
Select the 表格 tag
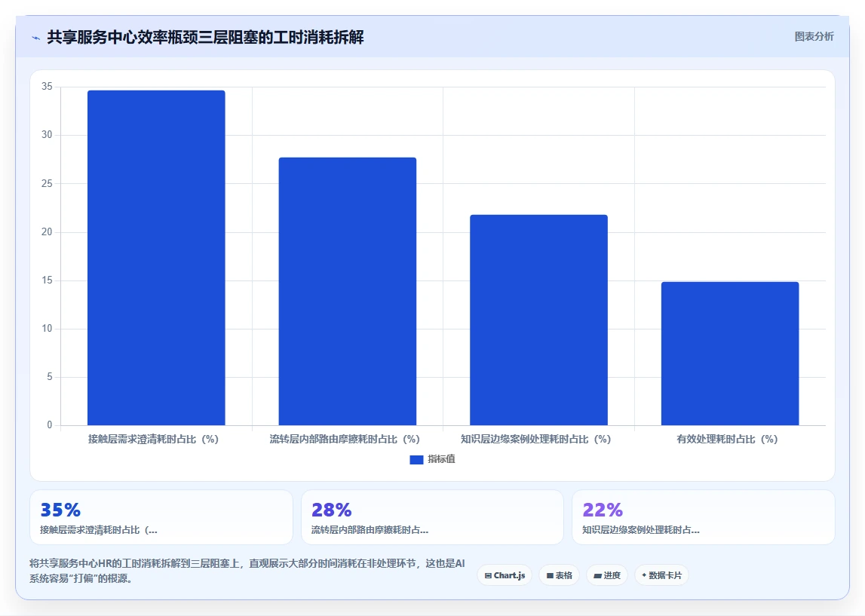(559, 575)
